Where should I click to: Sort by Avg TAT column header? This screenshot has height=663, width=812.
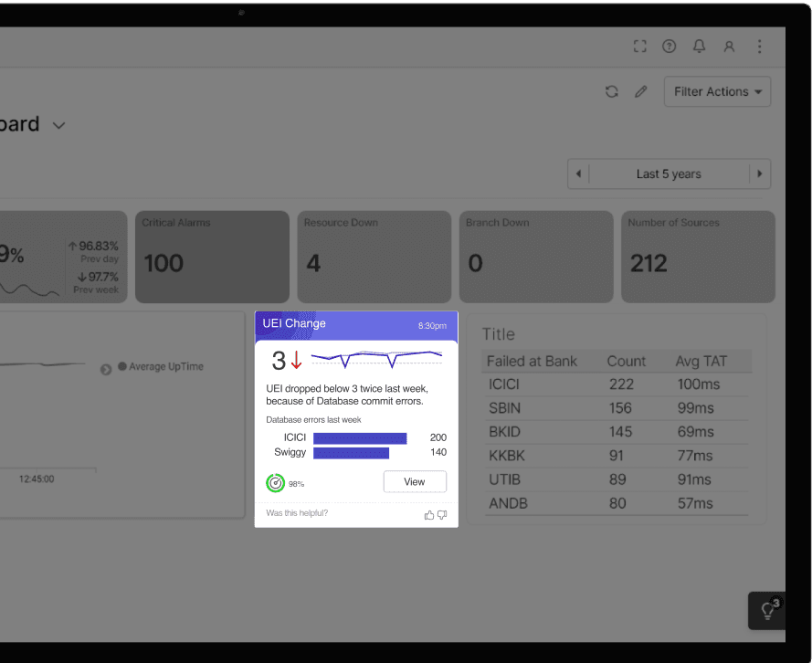point(701,362)
